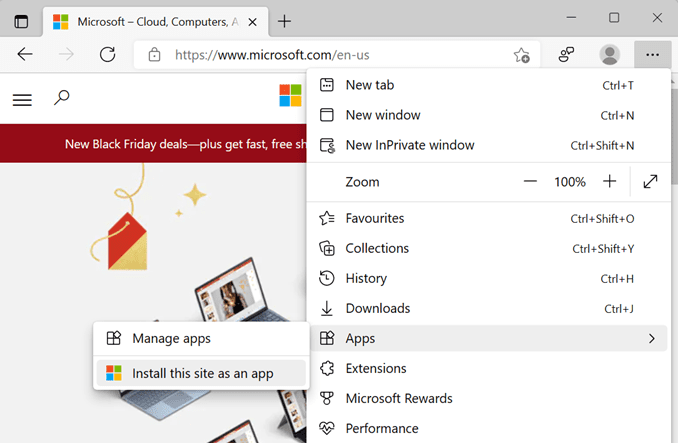This screenshot has height=443, width=678.
Task: Click the Microsoft logo on the page
Action: click(290, 95)
